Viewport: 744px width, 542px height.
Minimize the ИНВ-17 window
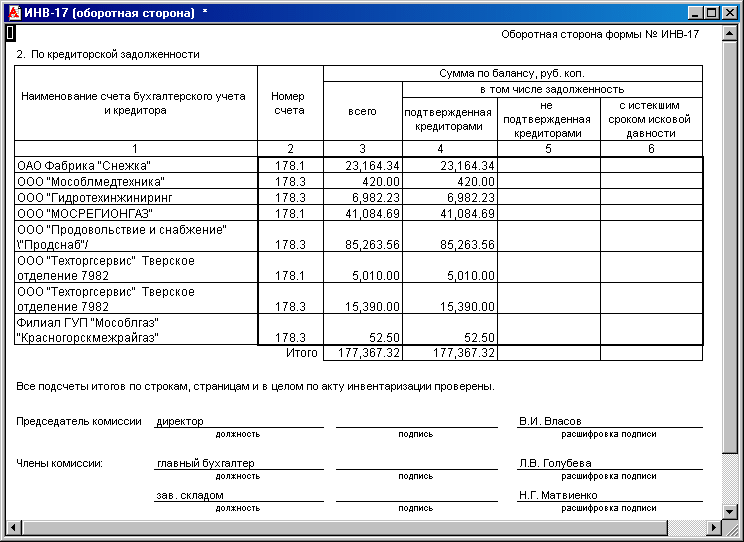tap(695, 13)
